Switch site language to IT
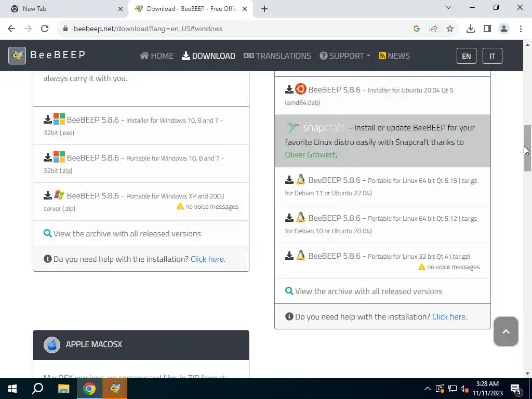The height and width of the screenshot is (399, 532). pyautogui.click(x=493, y=56)
